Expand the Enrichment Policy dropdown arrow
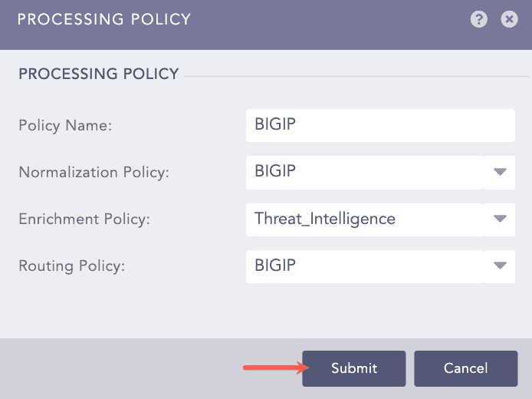Screen dimensions: 532x399 coord(500,219)
